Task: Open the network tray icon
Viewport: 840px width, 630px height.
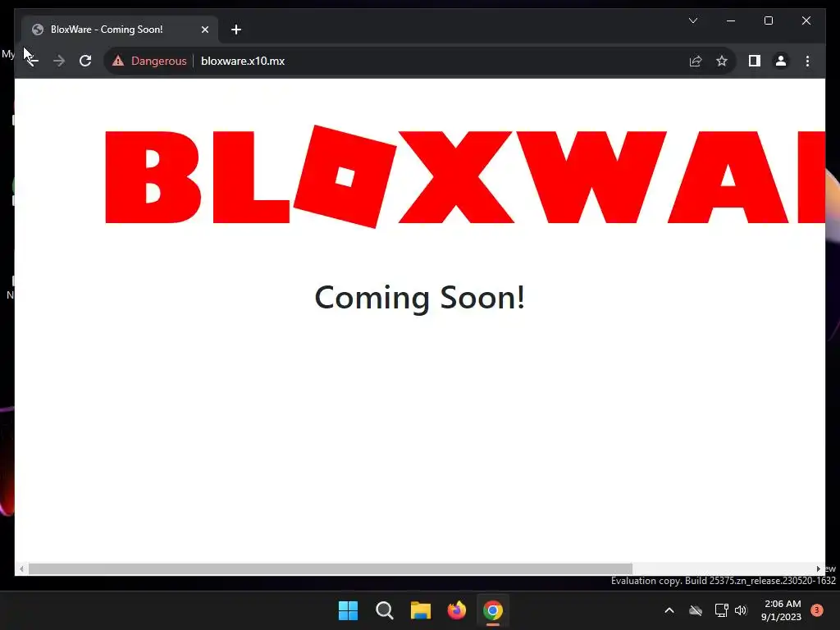Action: (721, 610)
